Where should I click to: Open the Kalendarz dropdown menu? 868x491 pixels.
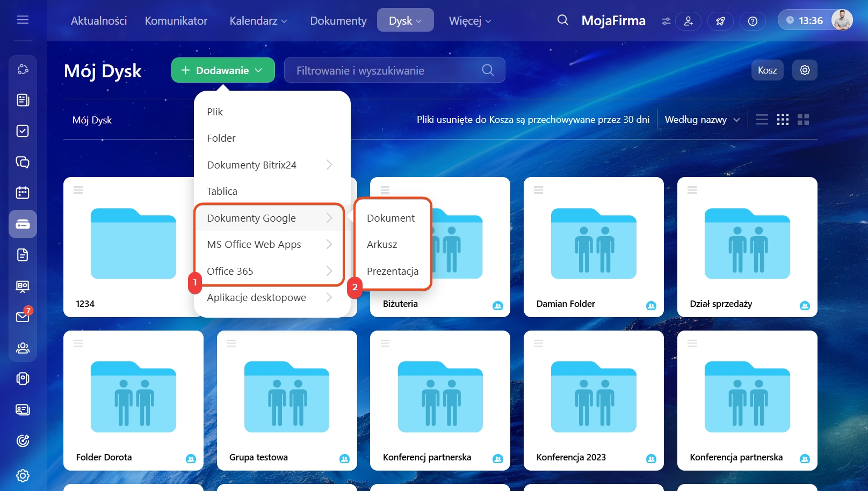258,21
